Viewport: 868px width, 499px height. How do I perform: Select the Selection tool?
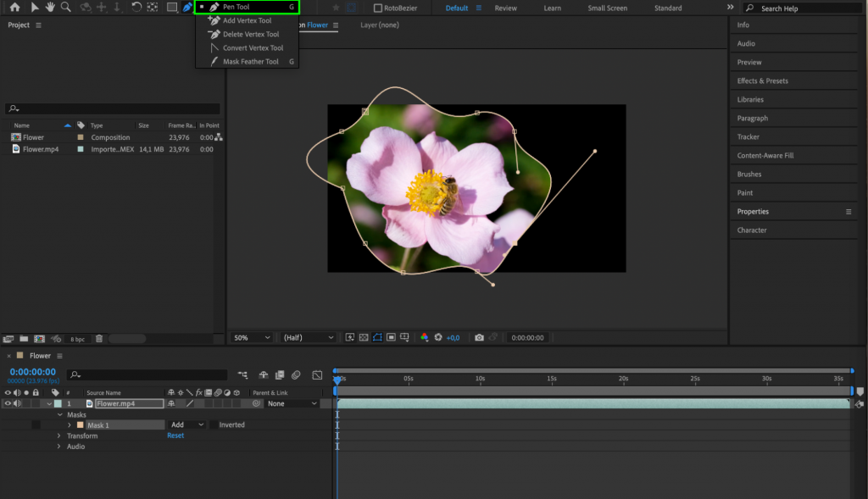pyautogui.click(x=35, y=8)
